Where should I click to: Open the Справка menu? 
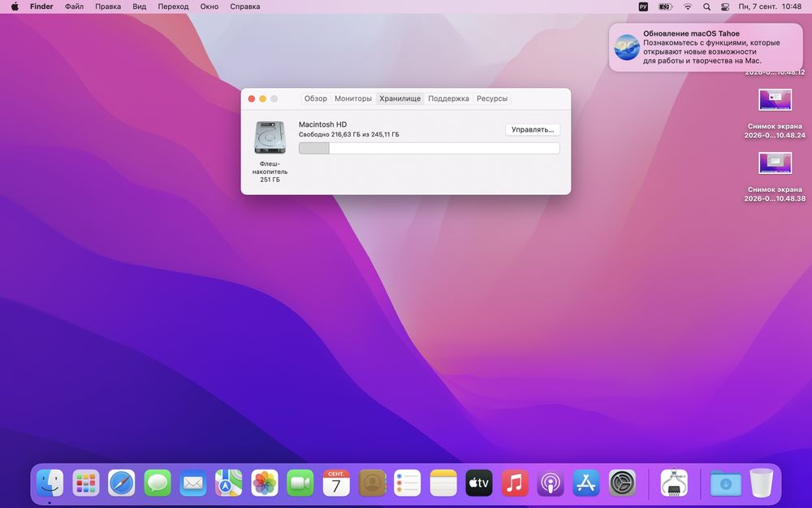tap(245, 7)
